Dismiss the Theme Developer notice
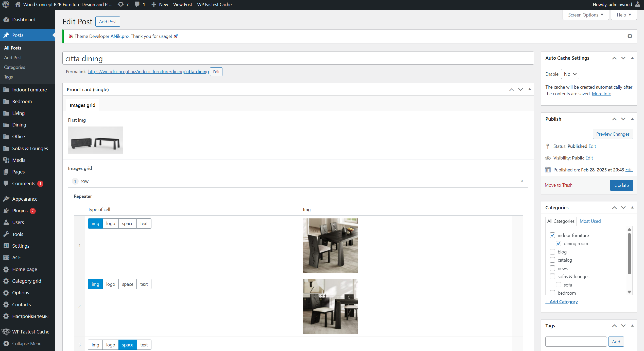This screenshot has height=351, width=644. point(630,36)
